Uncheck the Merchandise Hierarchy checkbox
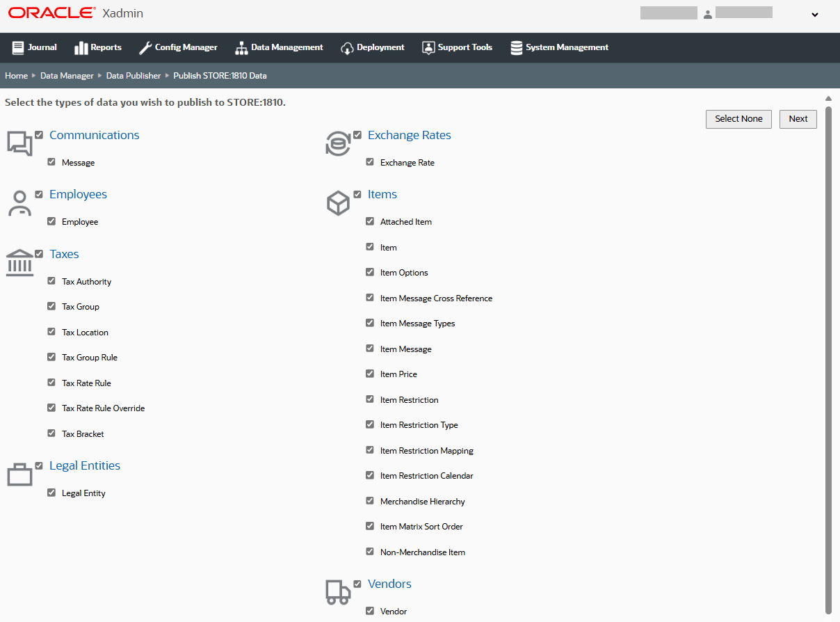Image resolution: width=840 pixels, height=622 pixels. click(x=369, y=500)
